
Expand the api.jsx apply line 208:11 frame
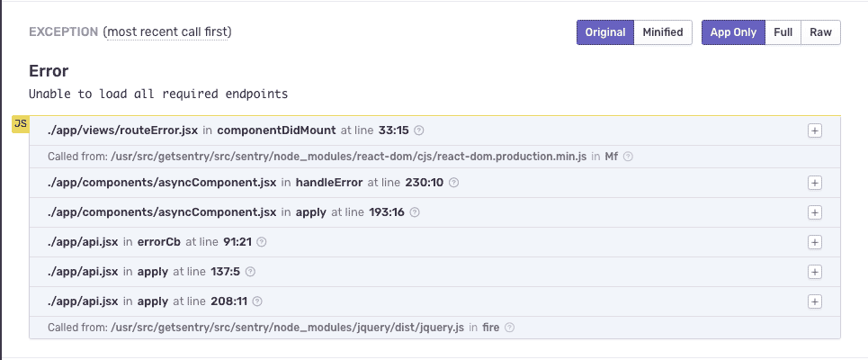pyautogui.click(x=814, y=301)
